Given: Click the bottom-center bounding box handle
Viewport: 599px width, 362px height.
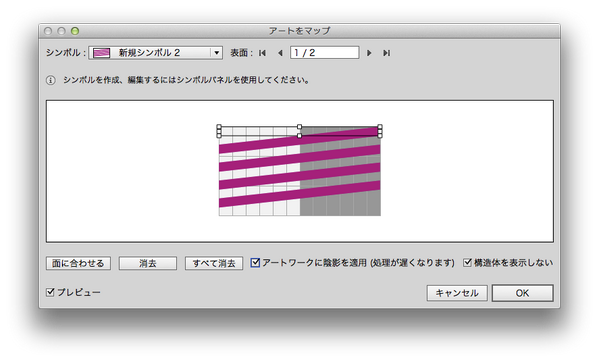Looking at the screenshot, I should point(300,136).
